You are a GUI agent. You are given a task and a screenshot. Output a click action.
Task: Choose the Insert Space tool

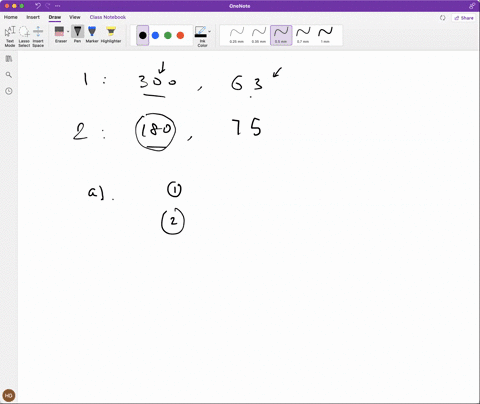[x=38, y=36]
